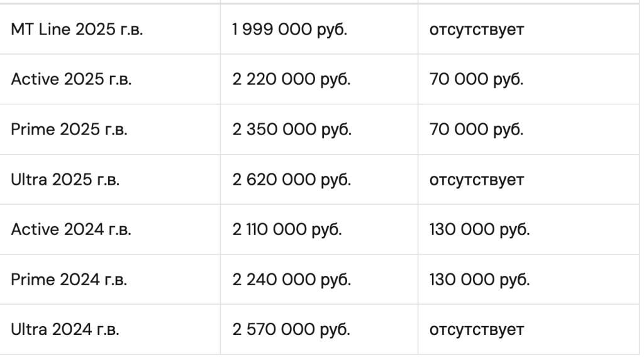Click 130 000 руб. in Active 2024 row

click(480, 229)
